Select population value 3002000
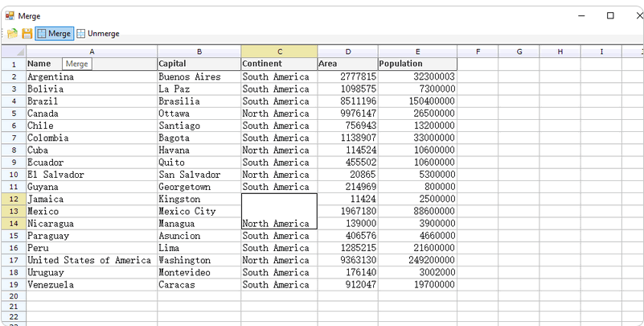Screen dimensions: 644x326 [417, 273]
